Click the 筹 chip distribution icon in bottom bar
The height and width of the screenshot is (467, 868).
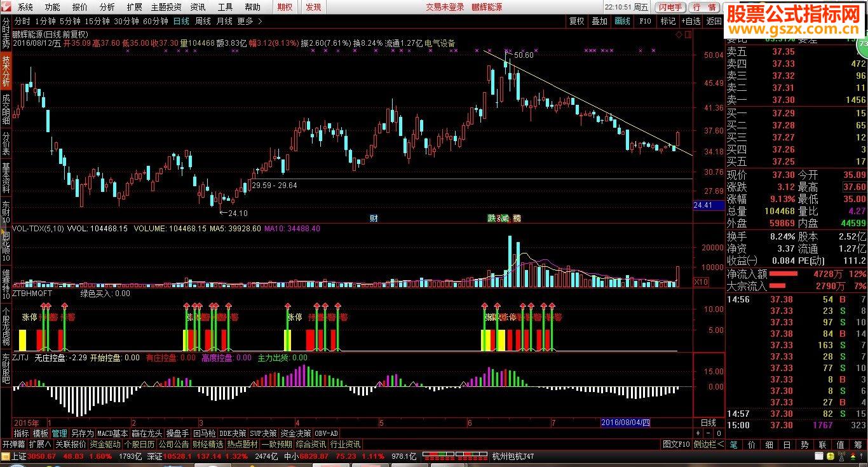coord(858,445)
